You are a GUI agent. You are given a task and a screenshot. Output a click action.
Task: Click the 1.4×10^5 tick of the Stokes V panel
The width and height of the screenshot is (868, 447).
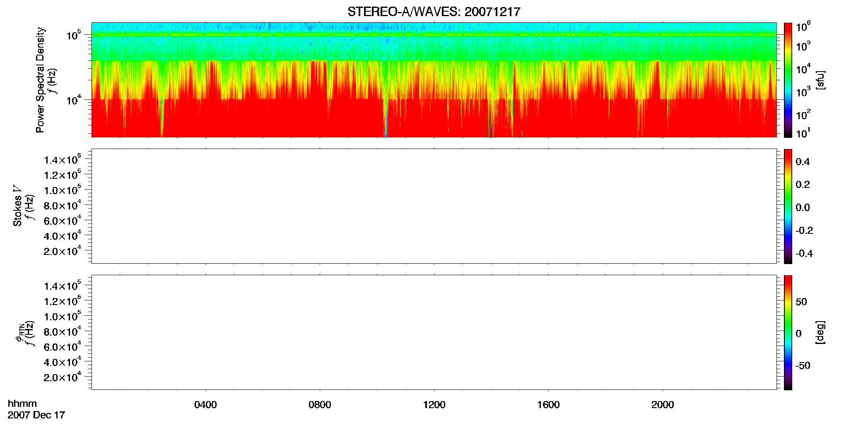pos(62,159)
